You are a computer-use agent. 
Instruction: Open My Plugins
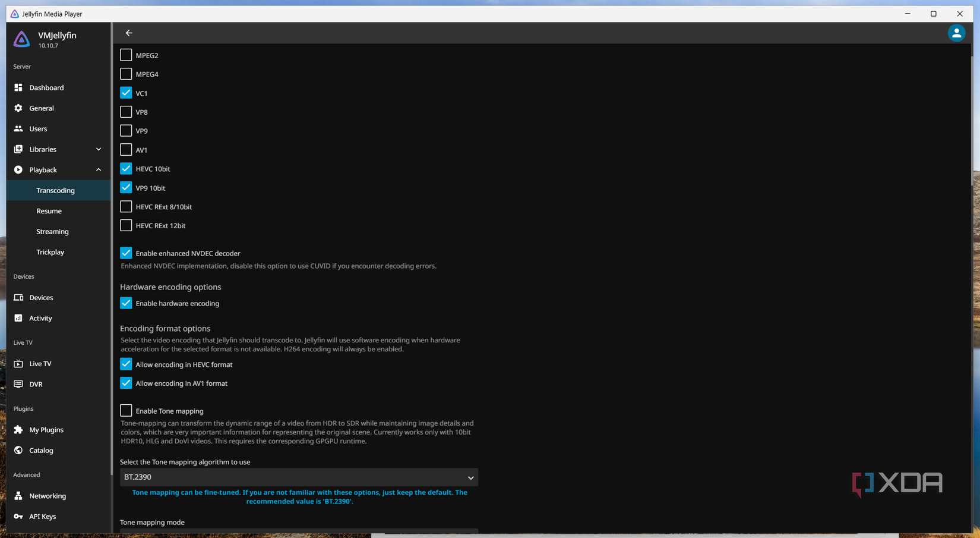[x=46, y=429]
